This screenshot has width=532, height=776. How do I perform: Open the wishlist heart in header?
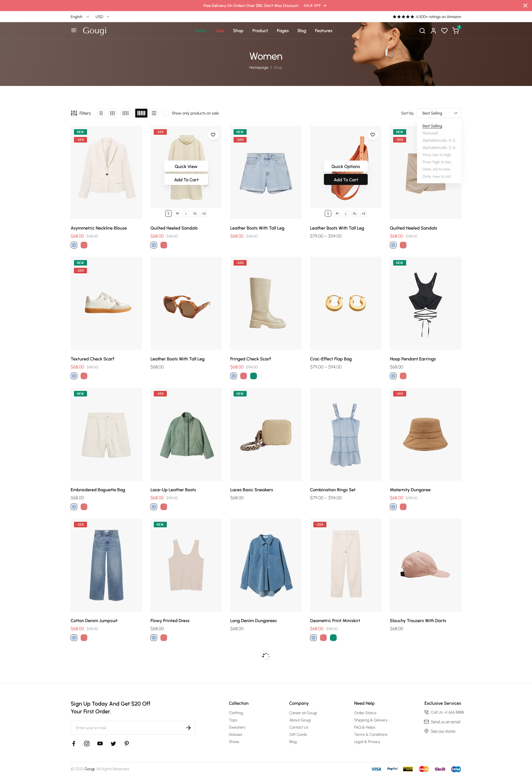point(444,31)
